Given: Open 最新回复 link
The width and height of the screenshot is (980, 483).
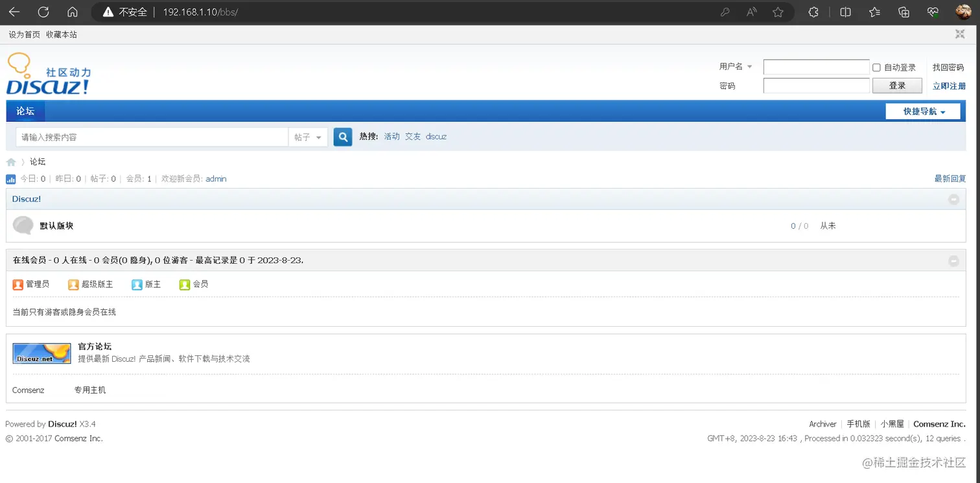Looking at the screenshot, I should tap(950, 179).
